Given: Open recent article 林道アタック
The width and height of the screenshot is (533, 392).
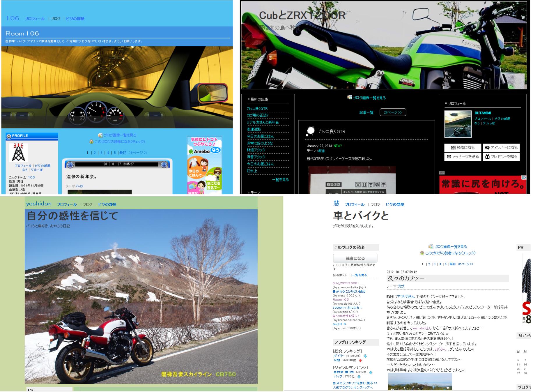Looking at the screenshot, I should coord(256,150).
